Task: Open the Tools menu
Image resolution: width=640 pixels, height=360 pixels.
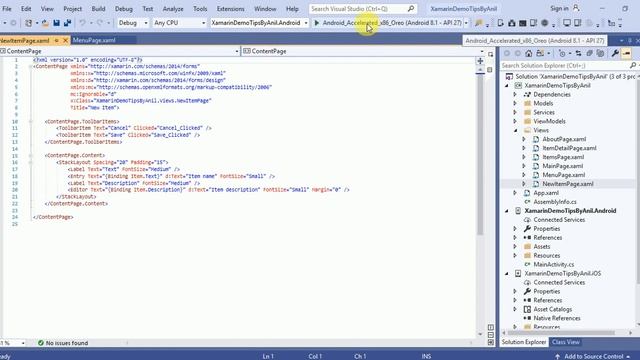Action: coord(200,9)
